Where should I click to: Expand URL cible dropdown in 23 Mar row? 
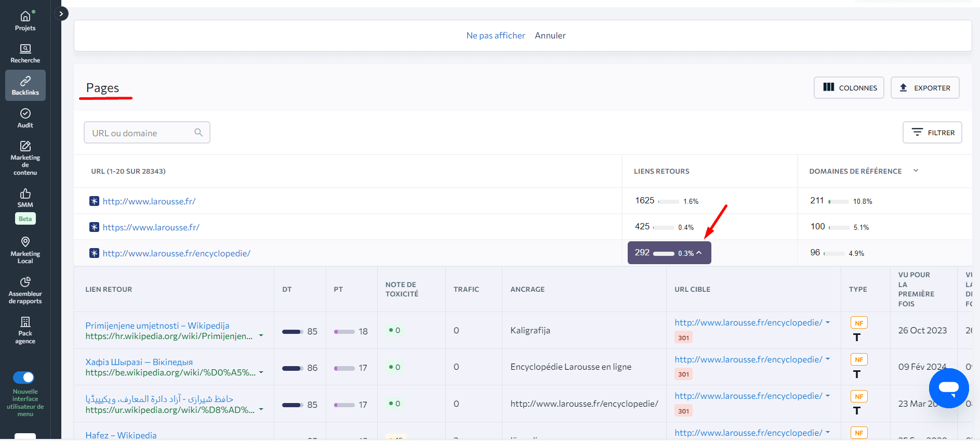click(x=828, y=396)
